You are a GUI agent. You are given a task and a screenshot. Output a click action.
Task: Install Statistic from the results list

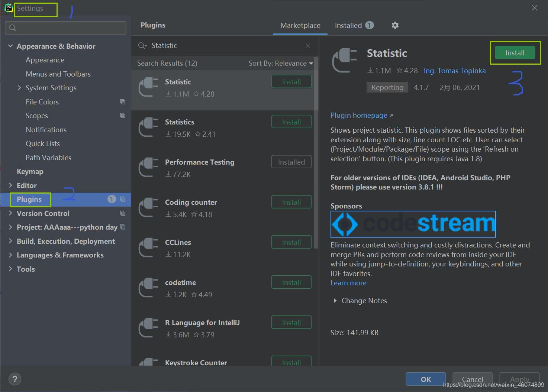click(291, 82)
